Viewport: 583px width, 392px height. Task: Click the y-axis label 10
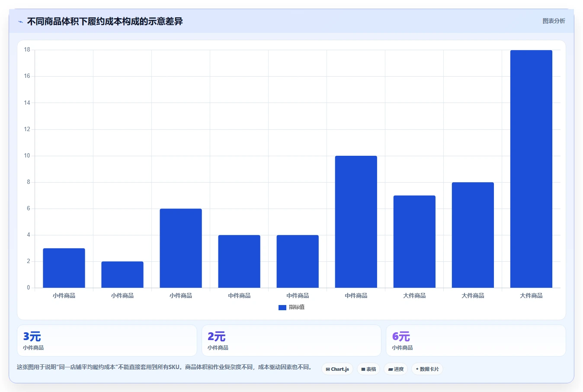click(x=27, y=156)
